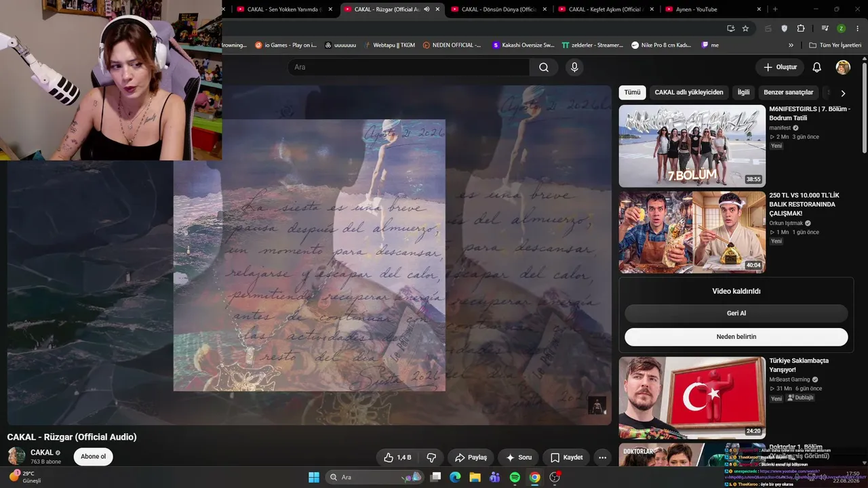Open the 250 TL VS 10.000 TL'LİK balık video thumbnail
This screenshot has height=488, width=868.
[x=692, y=232]
